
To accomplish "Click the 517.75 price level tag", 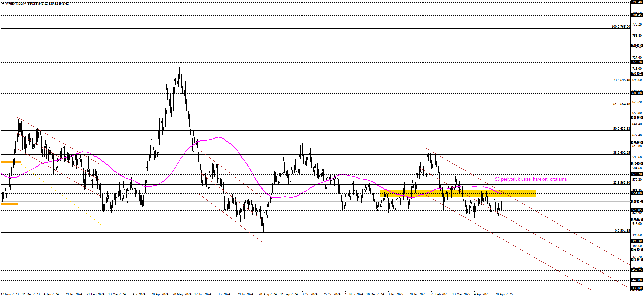I will (637, 220).
